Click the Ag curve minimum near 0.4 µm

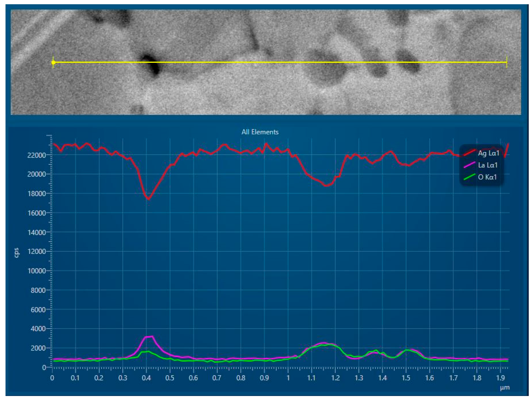click(x=148, y=199)
